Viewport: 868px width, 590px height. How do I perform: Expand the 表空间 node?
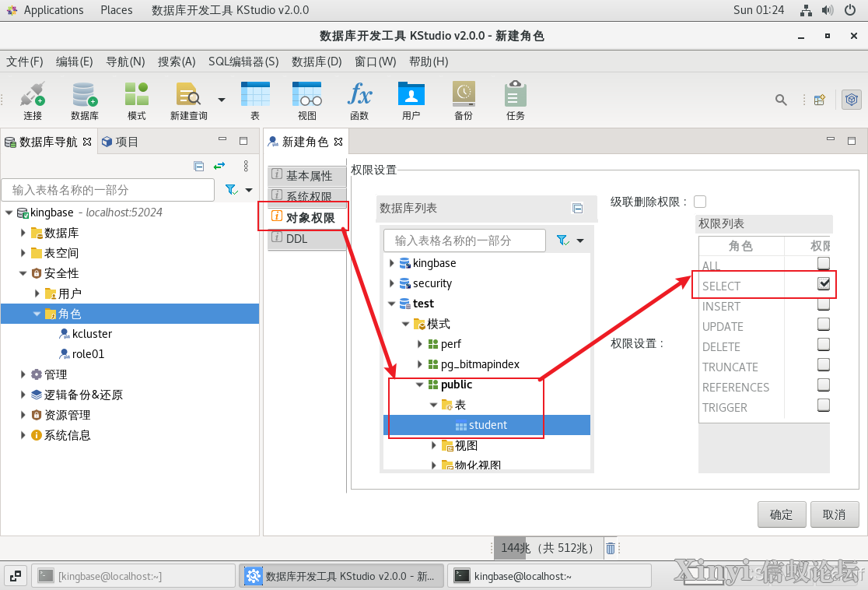click(23, 253)
